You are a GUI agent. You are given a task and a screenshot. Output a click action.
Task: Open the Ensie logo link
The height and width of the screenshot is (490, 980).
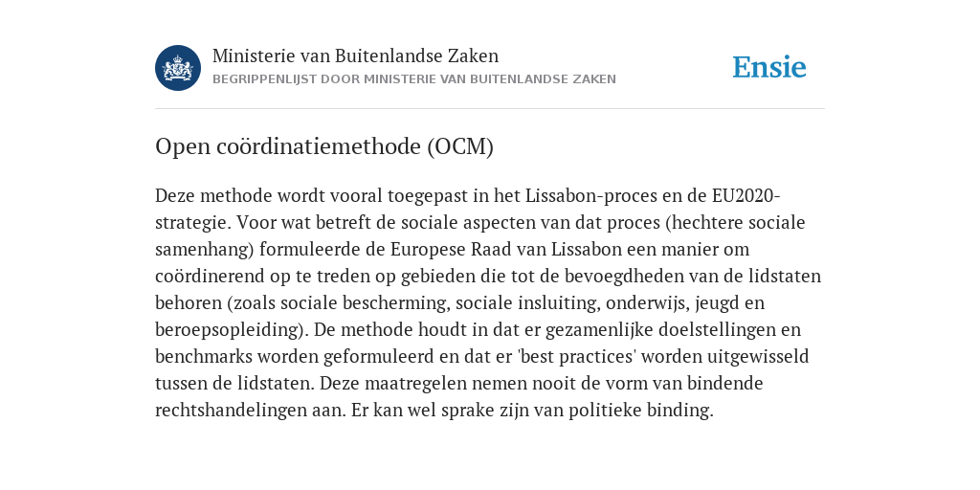(x=769, y=67)
